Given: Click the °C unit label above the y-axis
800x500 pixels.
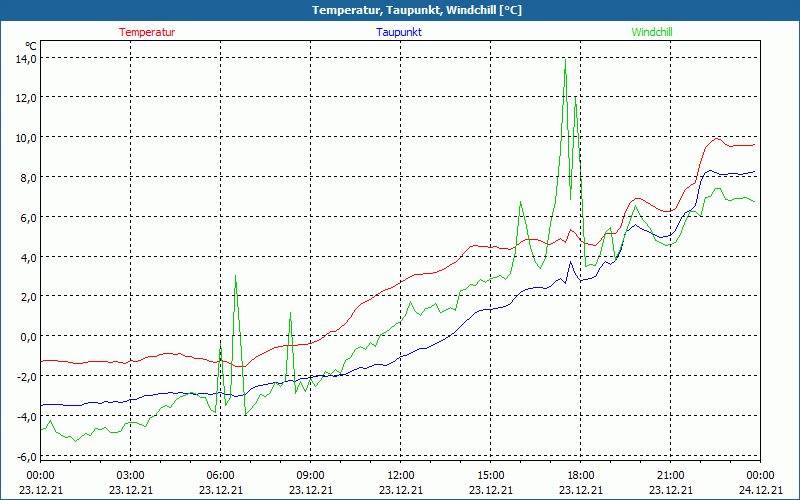Looking at the screenshot, I should (x=30, y=45).
